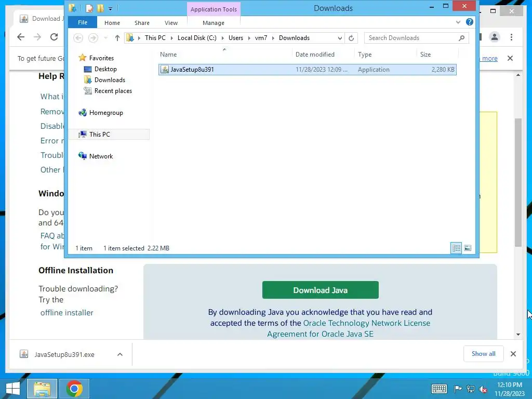Expand the address bar history dropdown
Image resolution: width=532 pixels, height=399 pixels.
(x=340, y=38)
